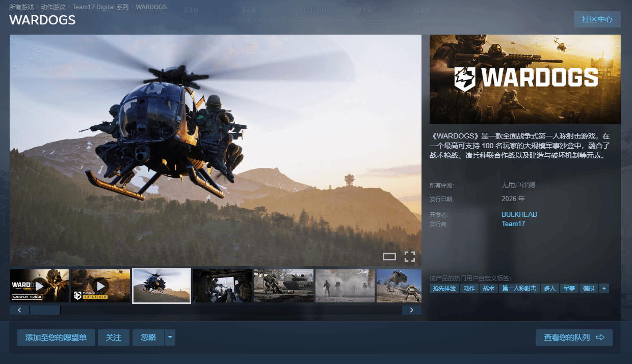Image resolution: width=632 pixels, height=364 pixels.
Task: Click the WARDOGS header capsule image
Action: [525, 79]
